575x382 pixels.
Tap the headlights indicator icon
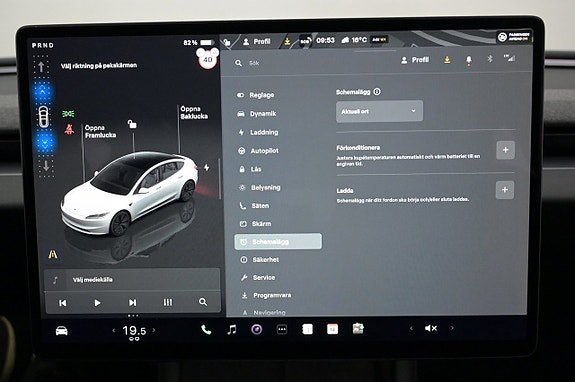68,114
